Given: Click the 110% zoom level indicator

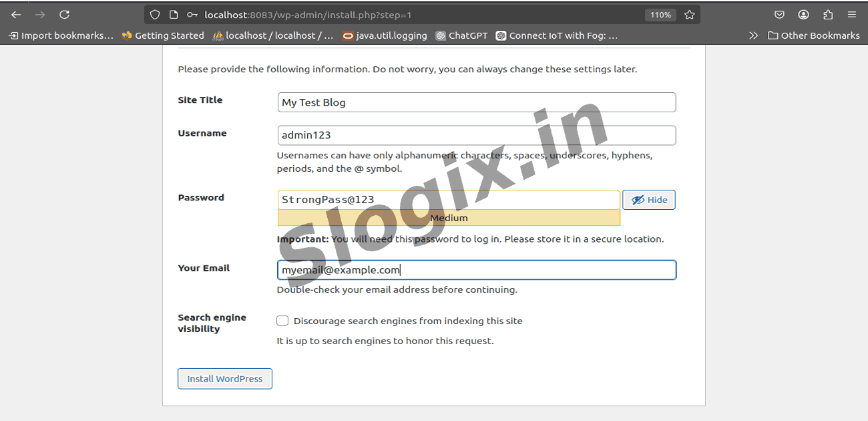Looking at the screenshot, I should [660, 15].
